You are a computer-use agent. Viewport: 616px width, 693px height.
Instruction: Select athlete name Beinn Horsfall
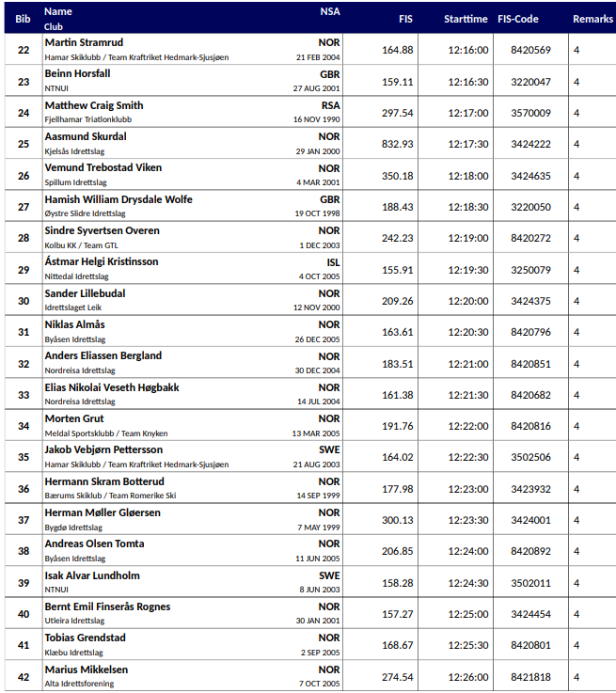[x=77, y=73]
